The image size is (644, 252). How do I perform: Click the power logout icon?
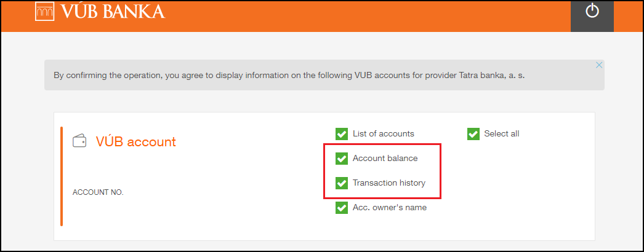(x=592, y=12)
